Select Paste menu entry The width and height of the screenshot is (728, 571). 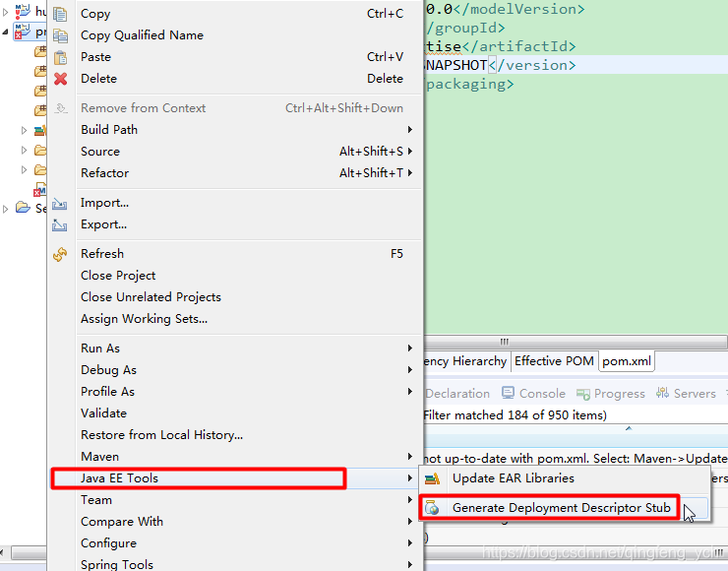point(236,57)
